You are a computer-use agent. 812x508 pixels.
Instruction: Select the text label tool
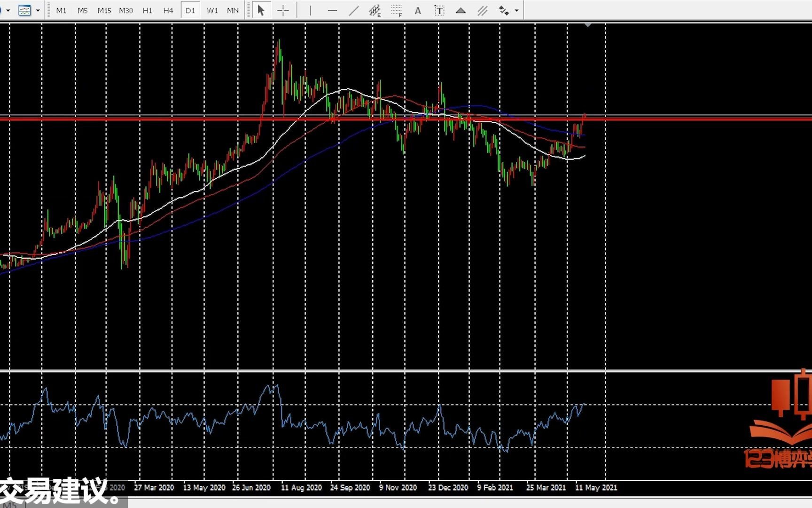pos(439,10)
